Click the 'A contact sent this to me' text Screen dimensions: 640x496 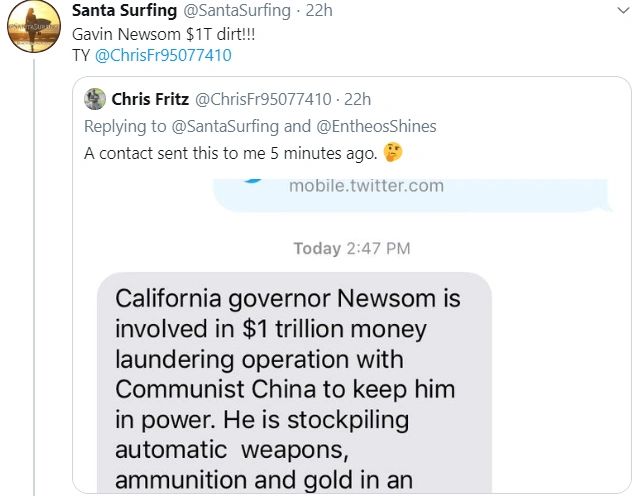(230, 153)
